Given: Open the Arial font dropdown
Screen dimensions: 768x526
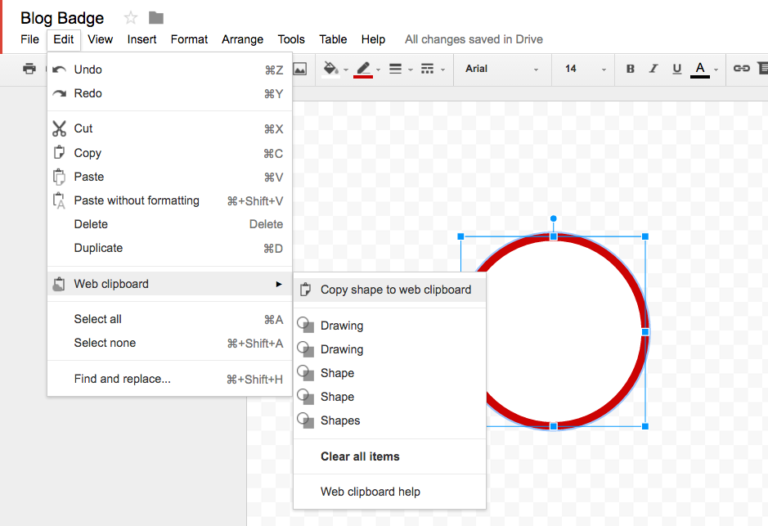Looking at the screenshot, I should pos(501,69).
